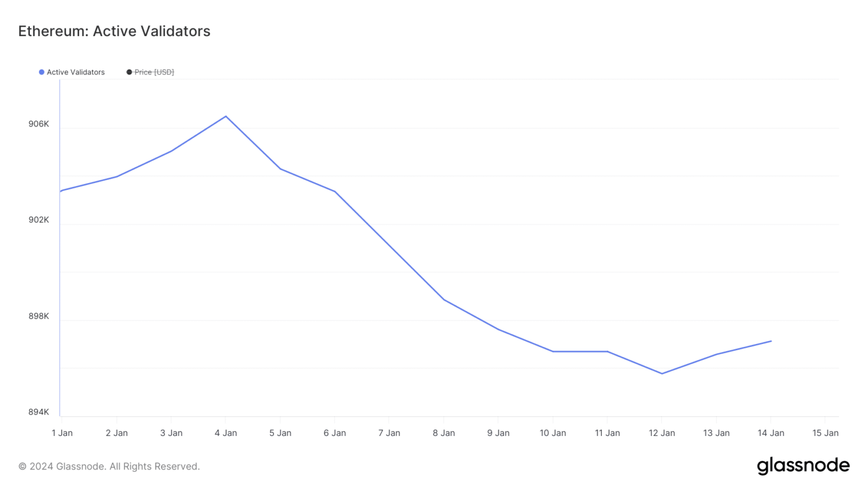This screenshot has width=868, height=488.
Task: Click the black Price legend dot
Action: 129,72
